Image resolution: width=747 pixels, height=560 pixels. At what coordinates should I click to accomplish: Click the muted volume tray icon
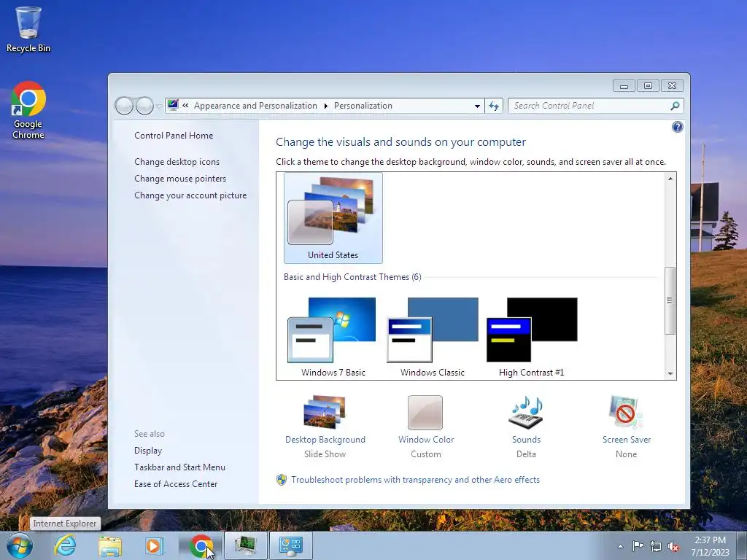coord(673,547)
